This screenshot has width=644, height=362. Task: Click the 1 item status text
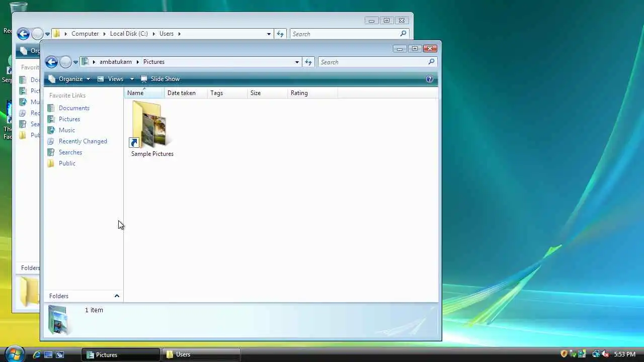click(94, 310)
